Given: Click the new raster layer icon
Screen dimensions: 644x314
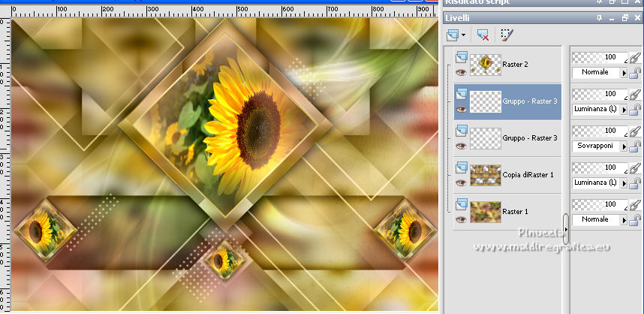Looking at the screenshot, I should tap(452, 35).
